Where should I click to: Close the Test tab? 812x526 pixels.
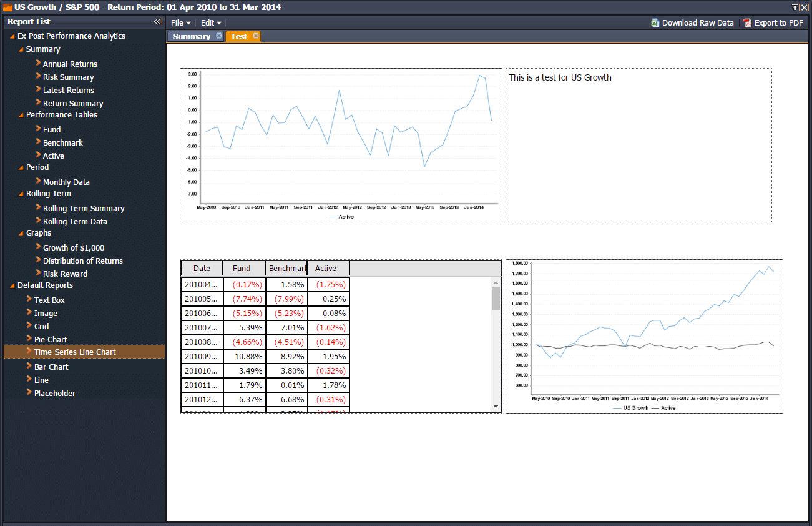point(256,36)
